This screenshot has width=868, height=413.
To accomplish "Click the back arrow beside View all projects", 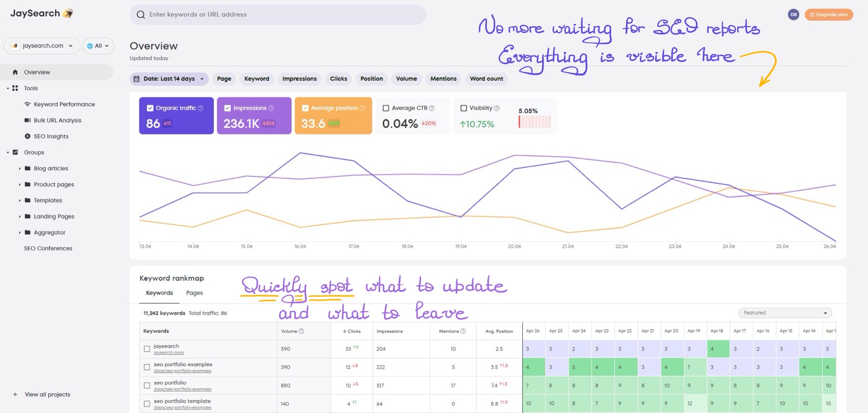I will pos(16,395).
